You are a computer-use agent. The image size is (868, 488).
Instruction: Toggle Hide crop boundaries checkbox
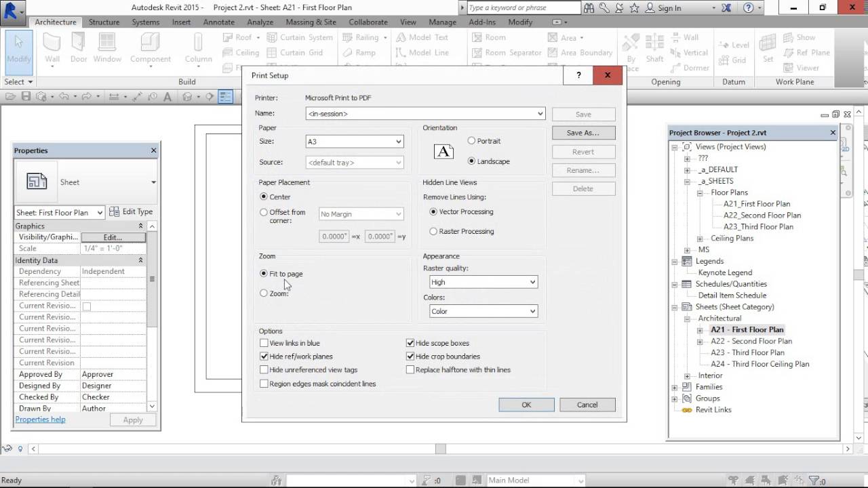coord(410,356)
